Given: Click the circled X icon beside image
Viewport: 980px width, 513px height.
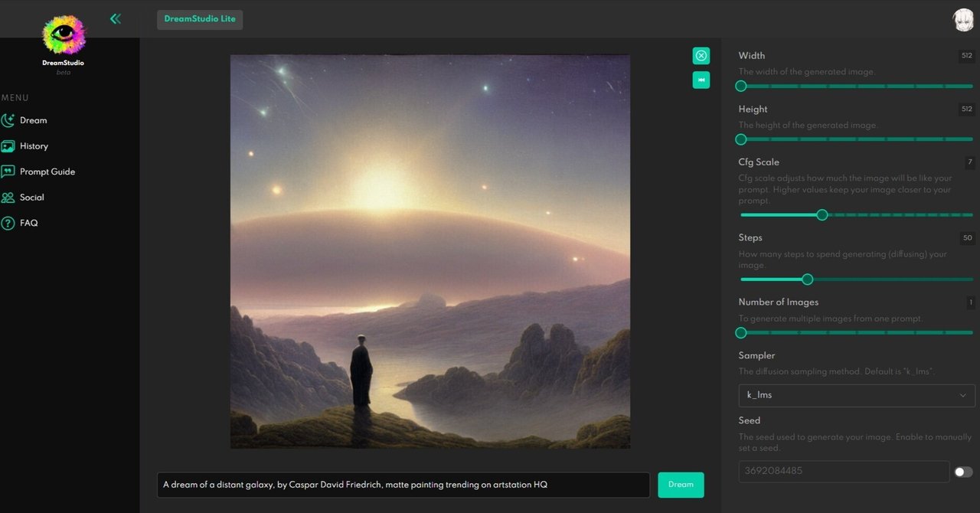Looking at the screenshot, I should point(701,56).
